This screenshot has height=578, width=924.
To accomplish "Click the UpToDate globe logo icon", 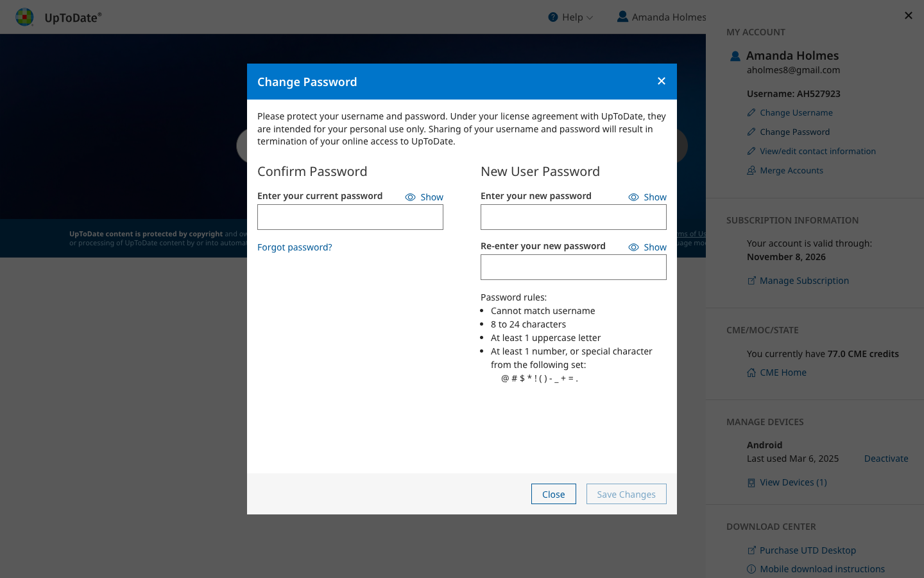I will tap(24, 17).
